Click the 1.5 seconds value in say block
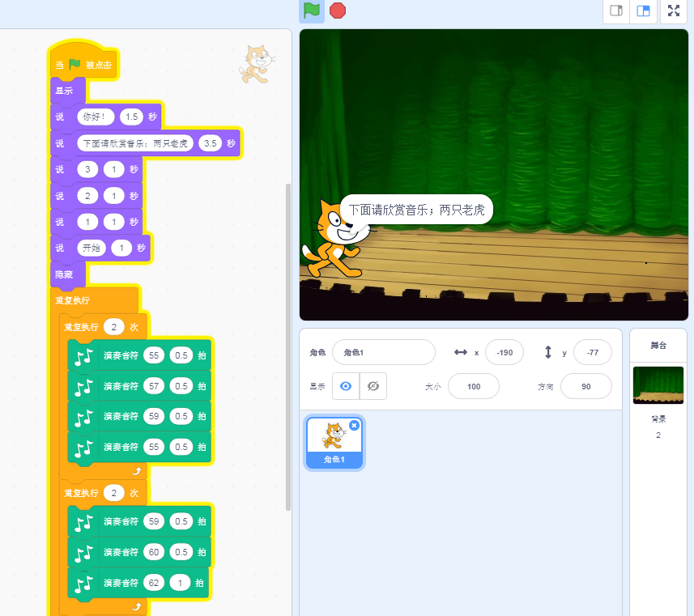694x616 pixels. point(131,117)
